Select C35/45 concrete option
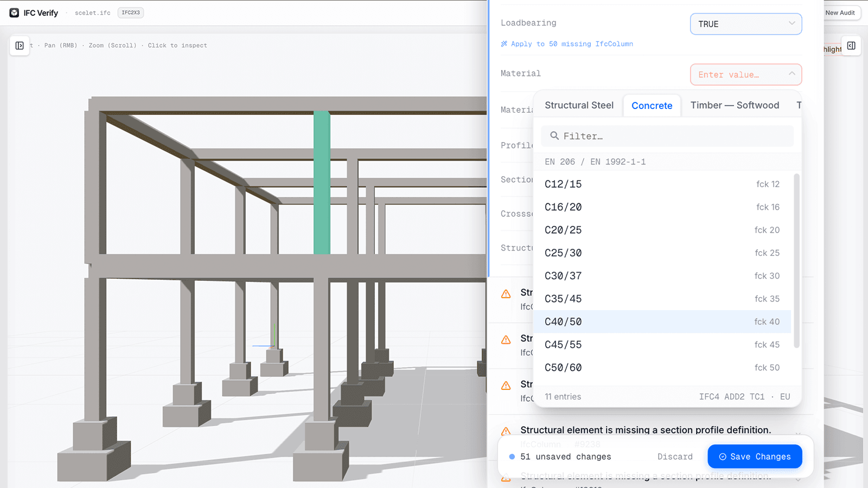This screenshot has width=868, height=488. pyautogui.click(x=662, y=299)
